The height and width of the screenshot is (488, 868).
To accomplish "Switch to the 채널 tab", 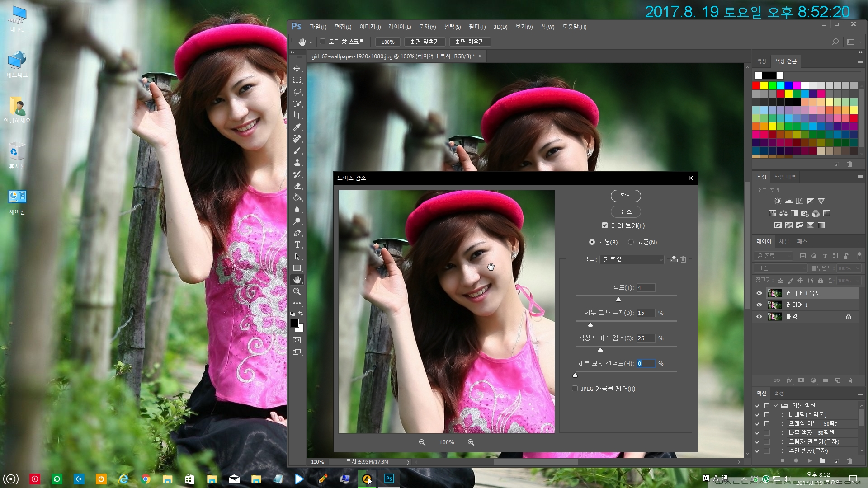I will 784,242.
